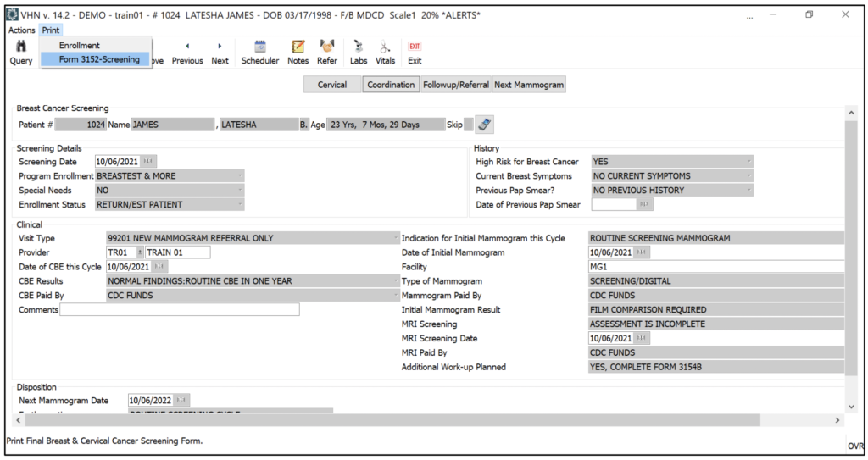Image resolution: width=868 pixels, height=460 pixels.
Task: Click the horizontal scrollbar thumb
Action: tap(392, 421)
